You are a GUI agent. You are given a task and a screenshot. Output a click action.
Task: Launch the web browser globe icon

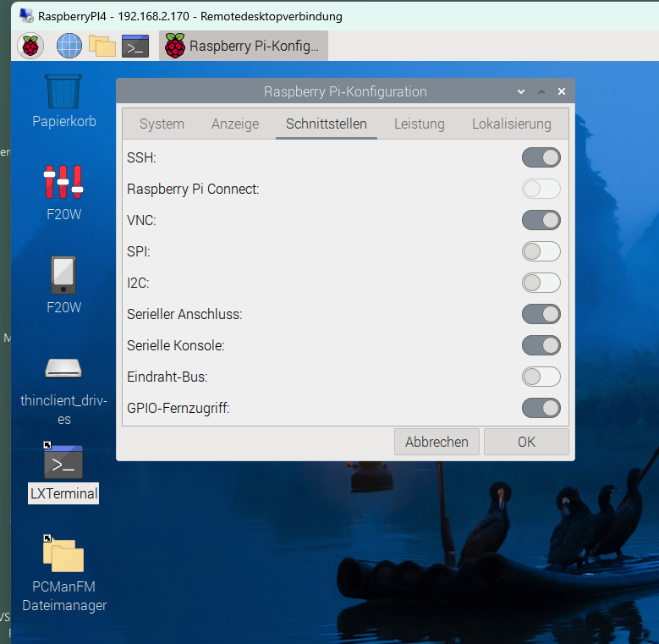point(69,46)
